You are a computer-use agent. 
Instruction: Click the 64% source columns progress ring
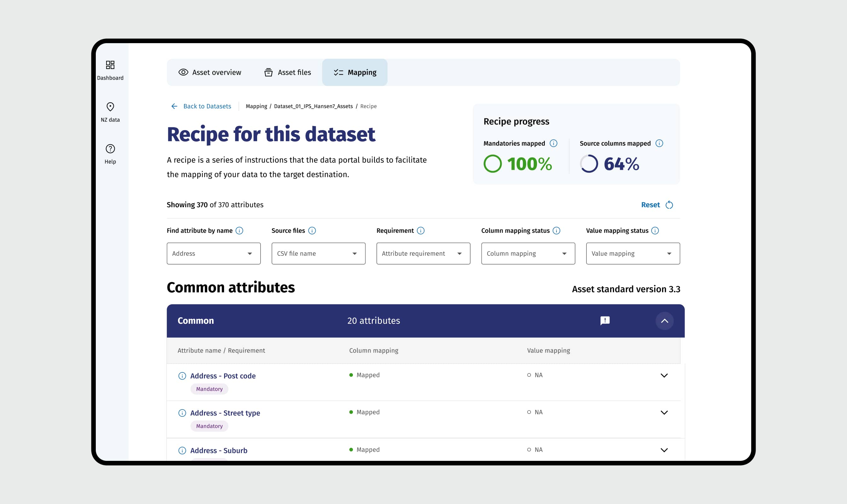point(590,164)
